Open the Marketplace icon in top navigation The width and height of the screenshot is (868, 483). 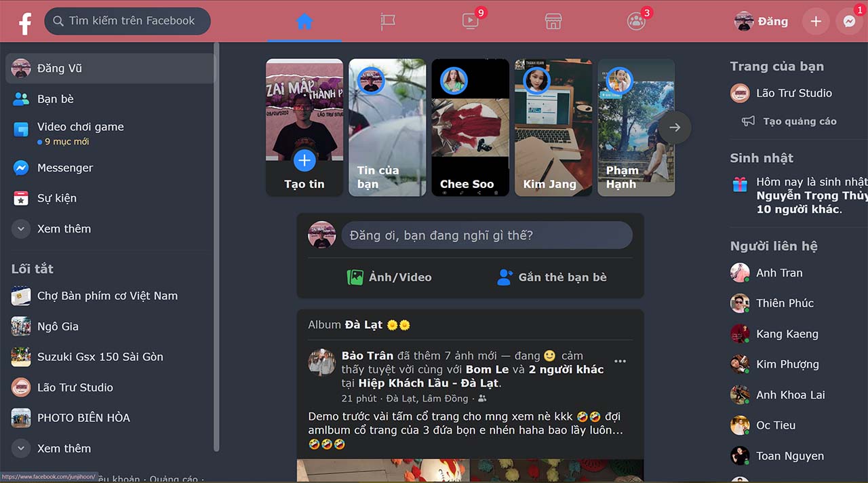click(x=553, y=21)
